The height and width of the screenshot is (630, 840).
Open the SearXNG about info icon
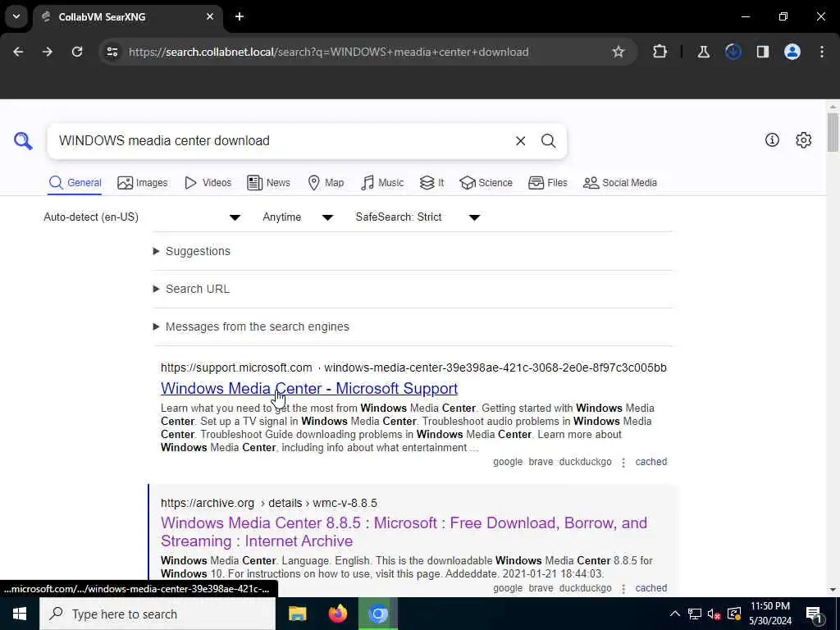click(x=772, y=140)
